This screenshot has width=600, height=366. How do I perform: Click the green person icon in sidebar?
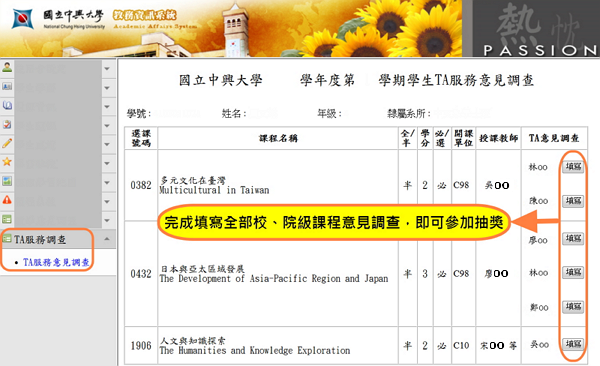tap(7, 67)
